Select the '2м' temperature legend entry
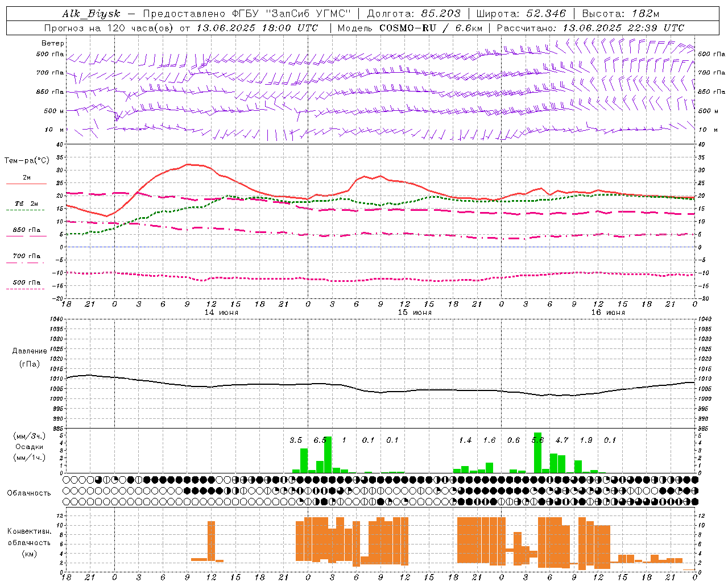Screen dimensions: 728x582 point(27,178)
